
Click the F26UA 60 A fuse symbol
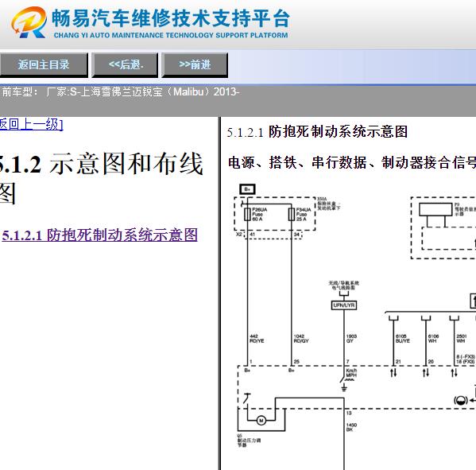pyautogui.click(x=247, y=214)
